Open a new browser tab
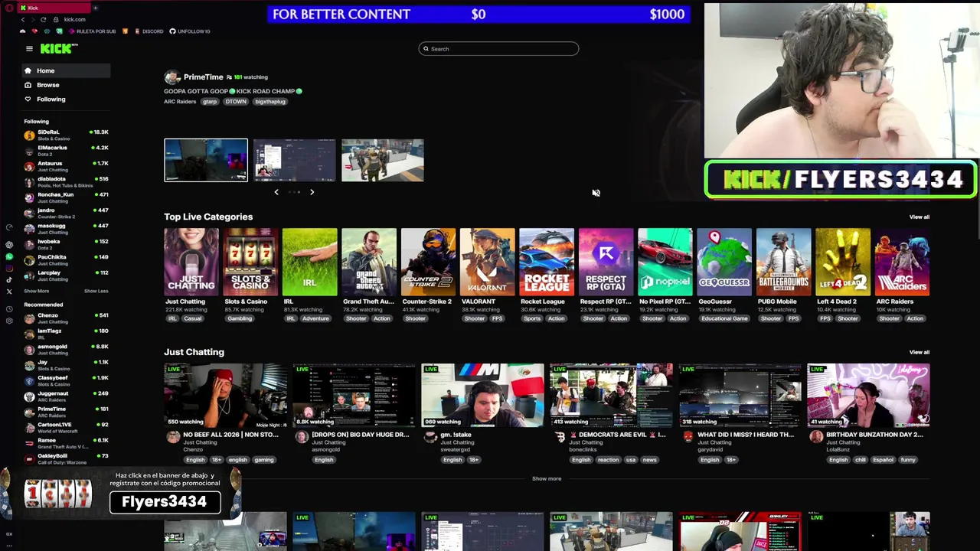The image size is (980, 551). coord(95,8)
